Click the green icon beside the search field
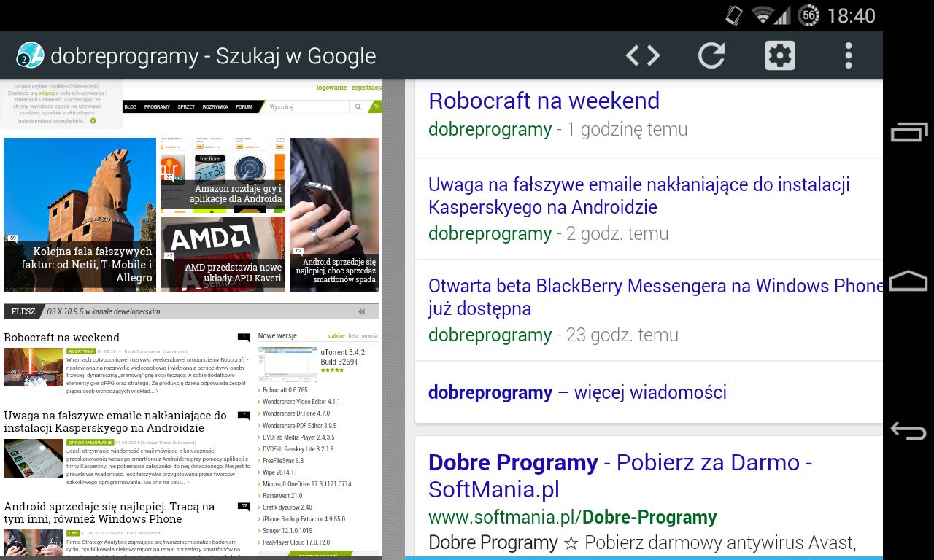Viewport: 934px width, 560px height. coord(376,106)
